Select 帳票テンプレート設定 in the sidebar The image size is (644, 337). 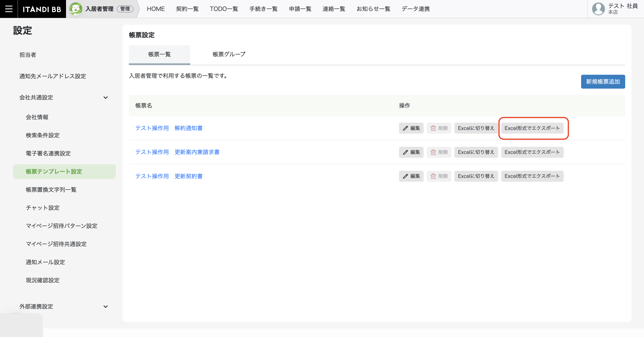pyautogui.click(x=64, y=171)
